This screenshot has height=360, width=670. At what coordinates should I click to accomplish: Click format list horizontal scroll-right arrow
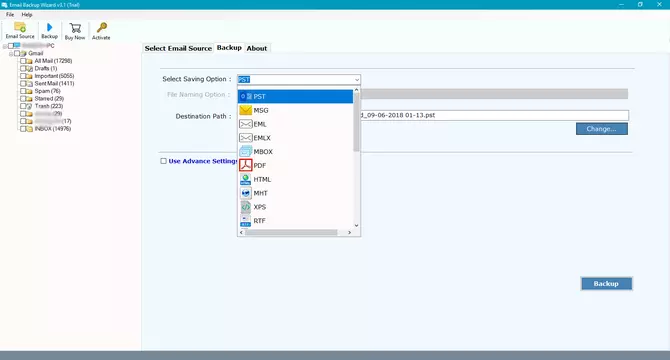pyautogui.click(x=350, y=233)
